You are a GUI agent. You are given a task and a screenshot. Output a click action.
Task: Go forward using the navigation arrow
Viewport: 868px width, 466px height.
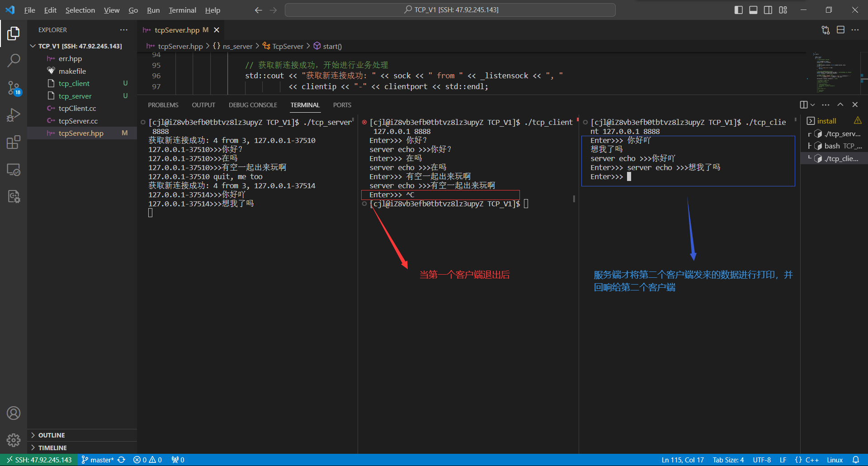pos(273,10)
